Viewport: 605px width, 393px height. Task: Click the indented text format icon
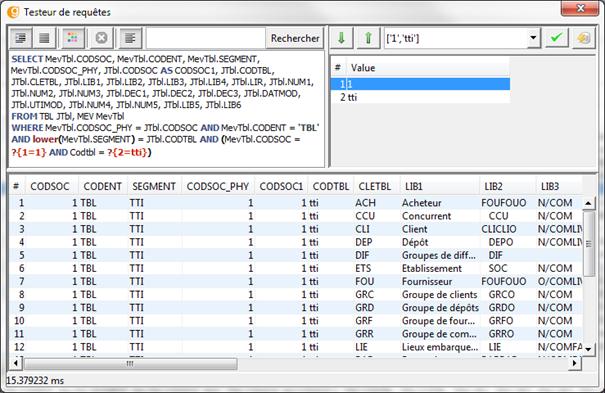pyautogui.click(x=20, y=38)
